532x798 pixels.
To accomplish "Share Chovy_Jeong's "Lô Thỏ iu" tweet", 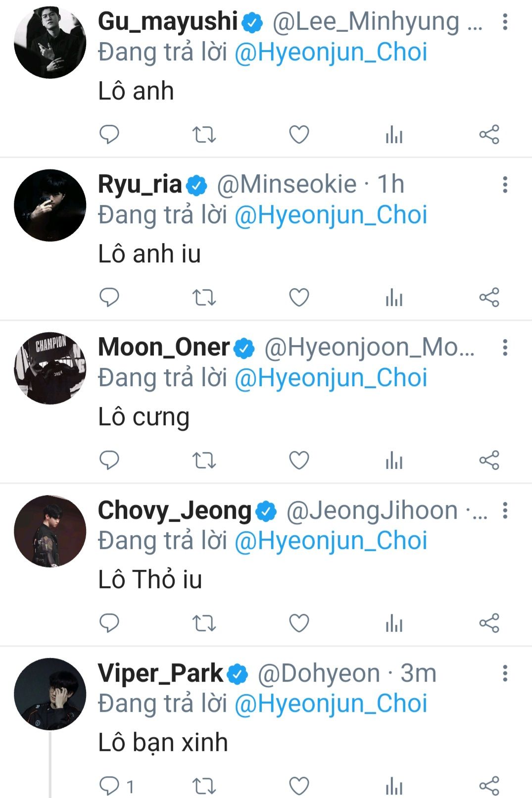I will click(489, 623).
